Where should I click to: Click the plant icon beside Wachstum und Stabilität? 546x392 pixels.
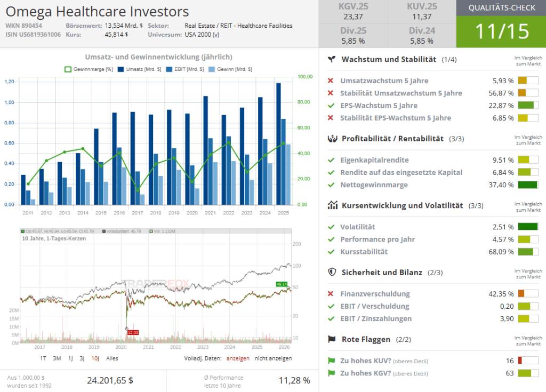(332, 59)
